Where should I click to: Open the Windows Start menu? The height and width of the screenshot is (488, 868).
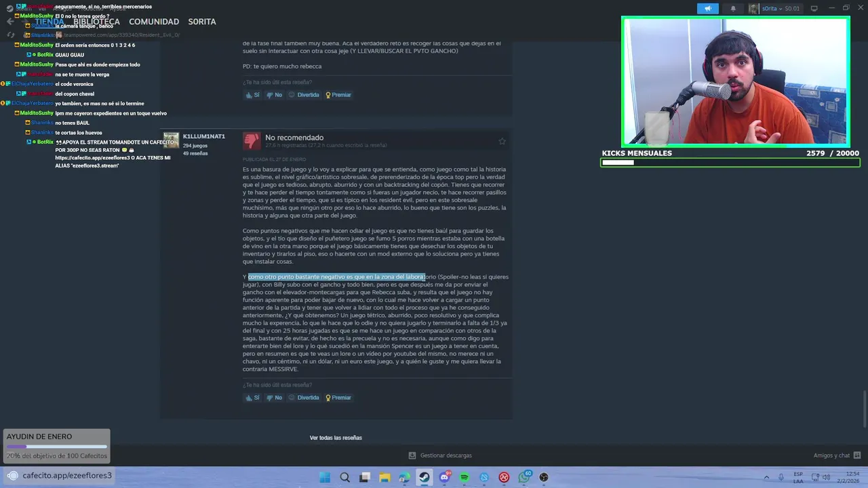click(x=325, y=477)
